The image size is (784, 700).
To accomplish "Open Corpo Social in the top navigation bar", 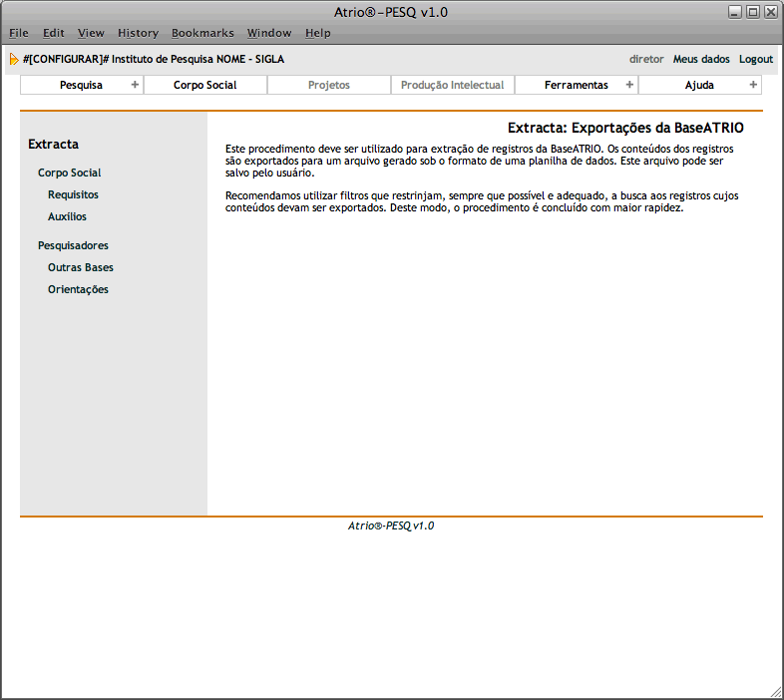I will pyautogui.click(x=204, y=85).
